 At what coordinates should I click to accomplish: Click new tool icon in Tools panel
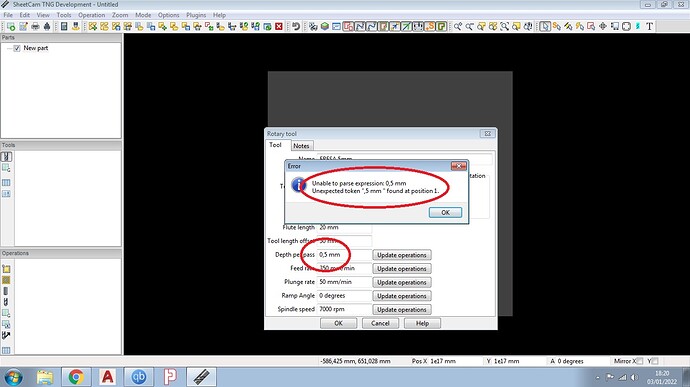[6, 157]
